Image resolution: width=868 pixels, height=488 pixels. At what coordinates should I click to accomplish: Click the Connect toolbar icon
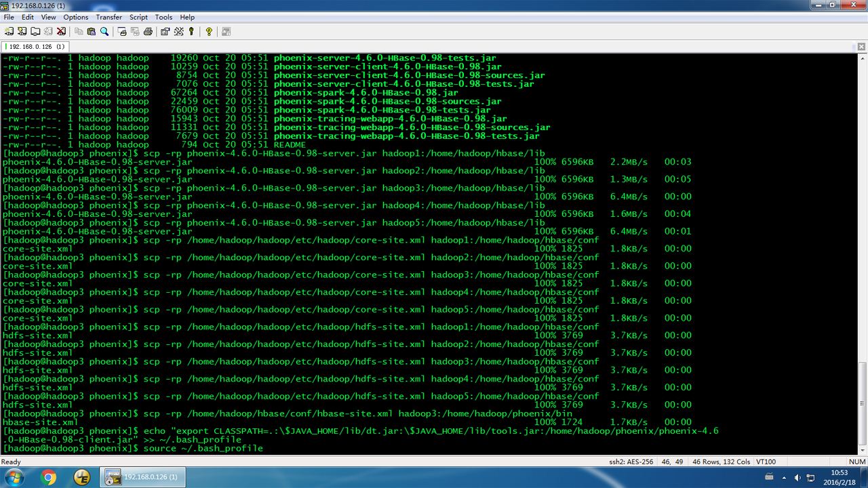point(9,31)
